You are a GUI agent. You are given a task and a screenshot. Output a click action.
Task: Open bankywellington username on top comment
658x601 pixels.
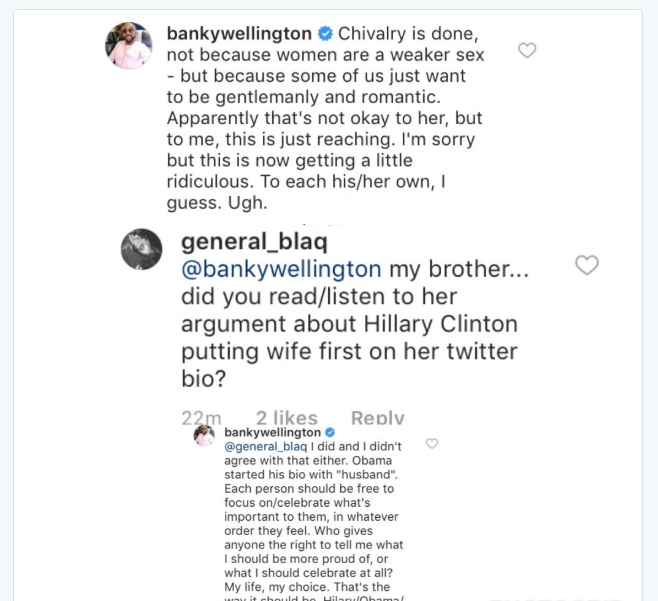pyautogui.click(x=239, y=34)
